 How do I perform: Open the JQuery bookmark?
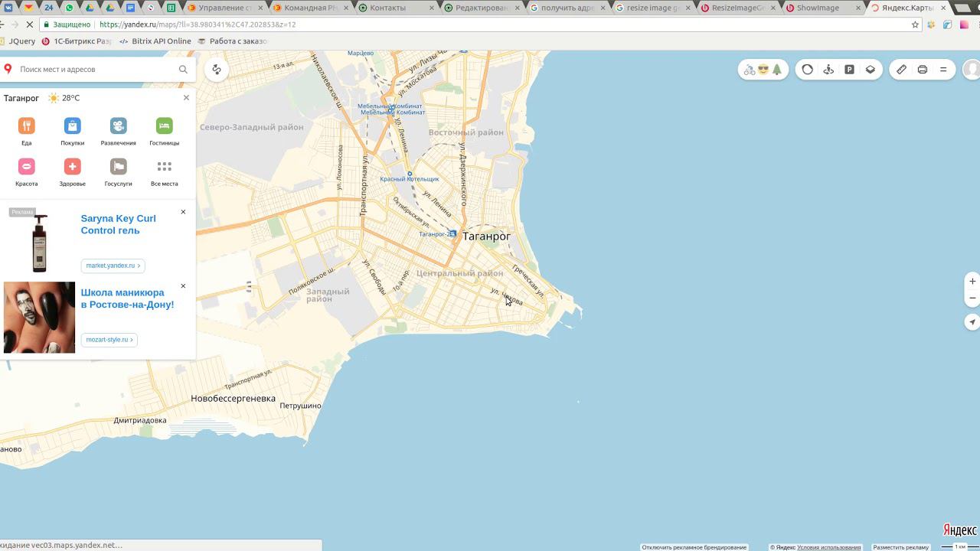[18, 41]
